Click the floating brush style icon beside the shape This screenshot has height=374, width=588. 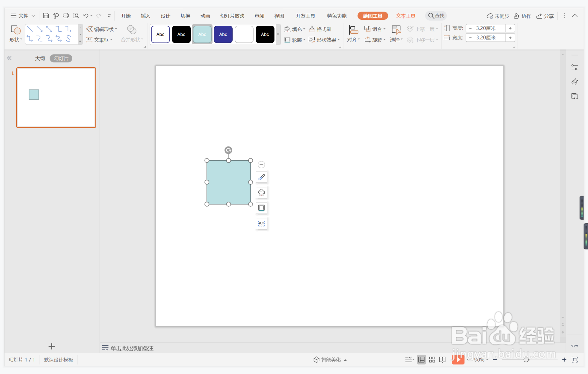pos(261,177)
